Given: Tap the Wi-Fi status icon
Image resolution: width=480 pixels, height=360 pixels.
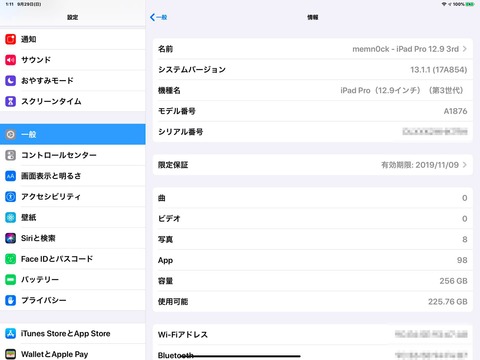Looking at the screenshot, I should [444, 4].
